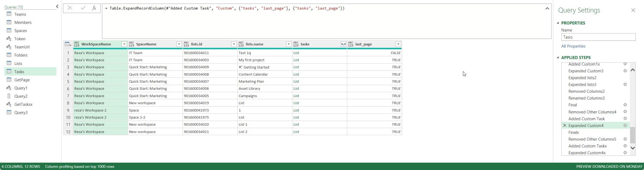
Task: Click the data type icon of the lists.name column
Action: (241, 44)
